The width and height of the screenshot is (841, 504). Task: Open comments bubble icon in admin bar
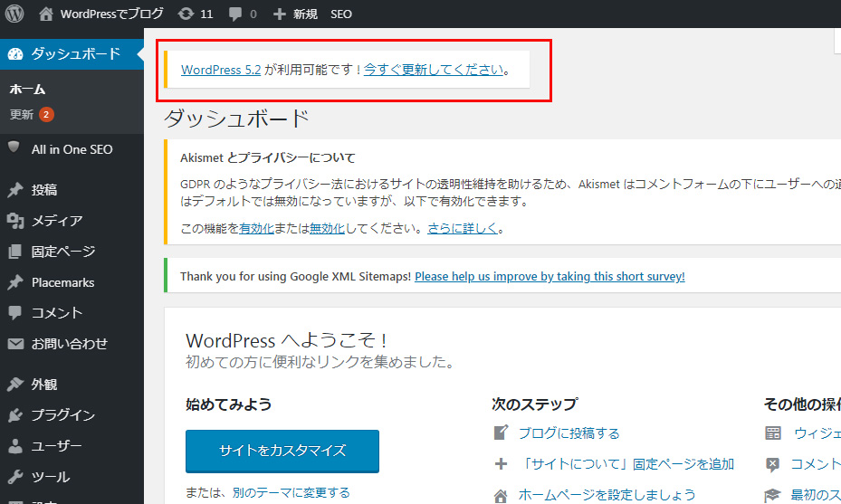coord(235,14)
